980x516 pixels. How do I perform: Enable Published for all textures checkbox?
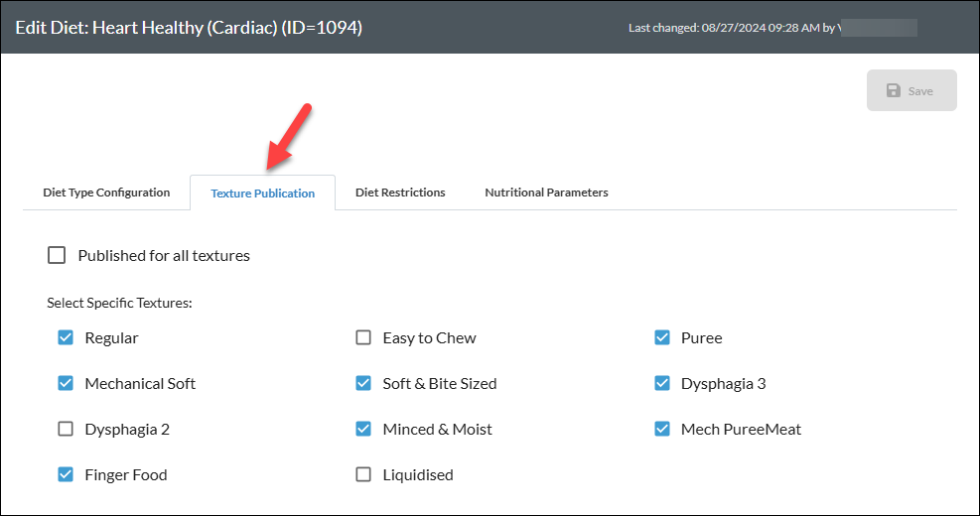coord(57,255)
